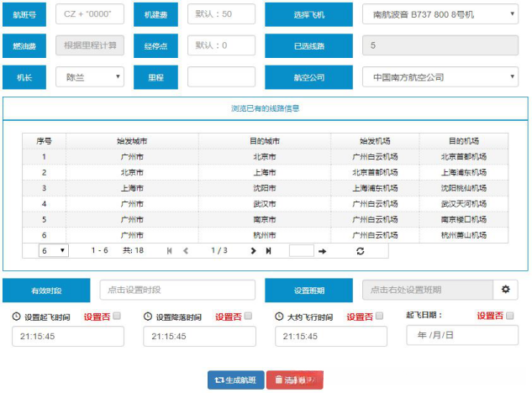Click the page number jump input box

301,251
